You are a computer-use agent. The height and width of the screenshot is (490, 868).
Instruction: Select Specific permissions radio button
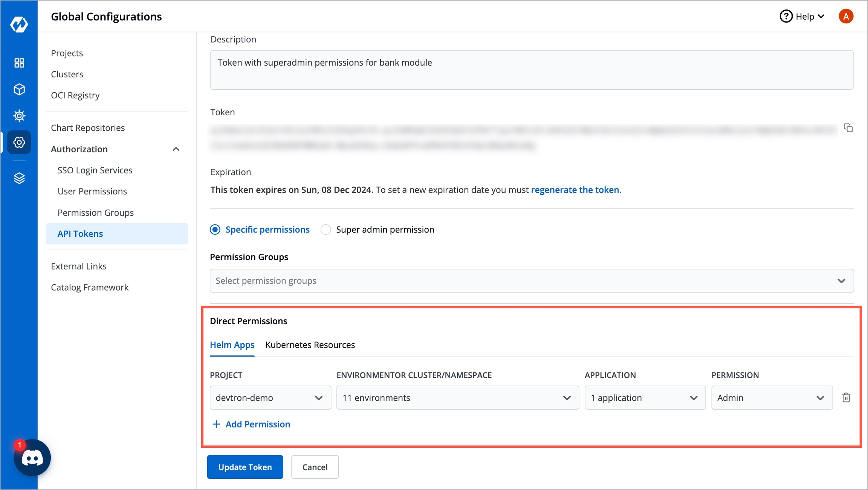[x=215, y=230]
